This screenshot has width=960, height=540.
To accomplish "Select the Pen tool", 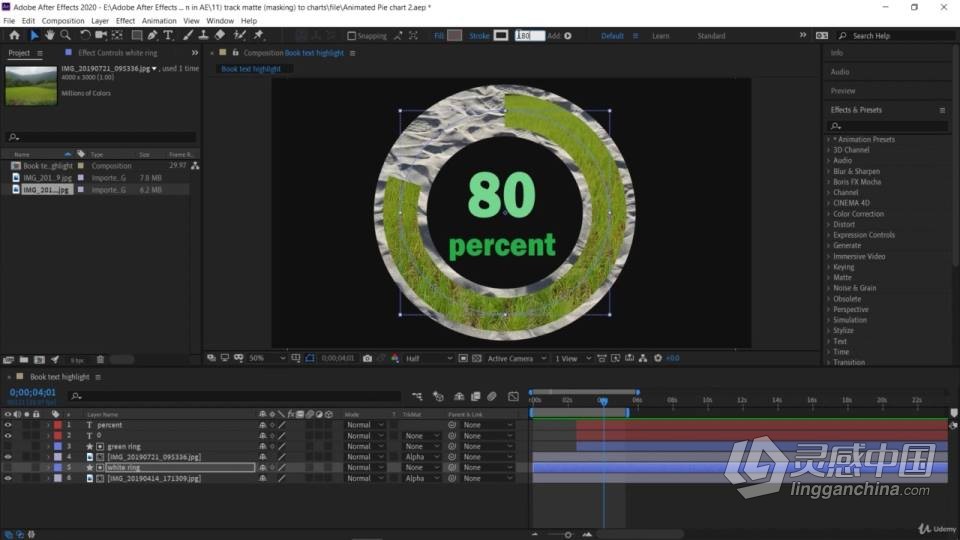I will 152,36.
